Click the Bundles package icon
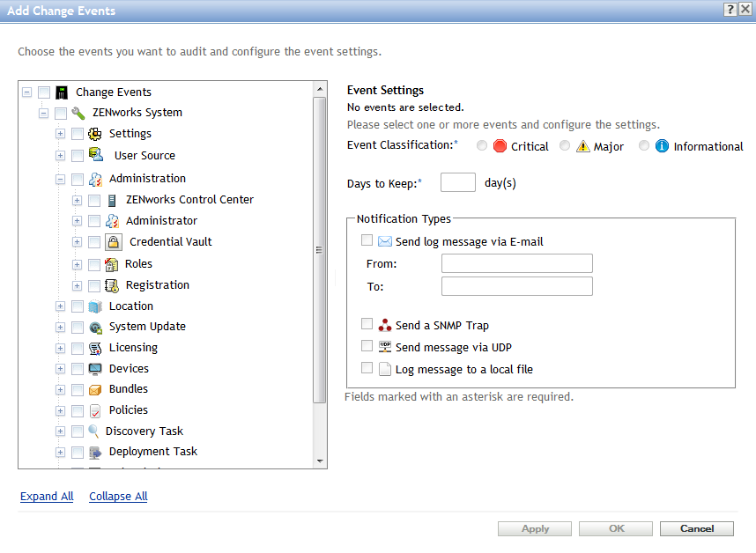The height and width of the screenshot is (553, 756). (x=95, y=389)
